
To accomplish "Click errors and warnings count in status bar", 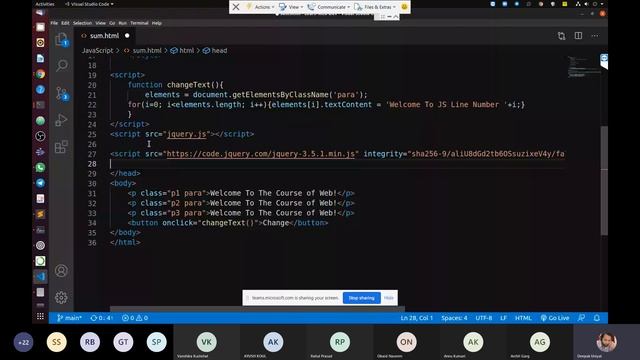I will coord(135,318).
